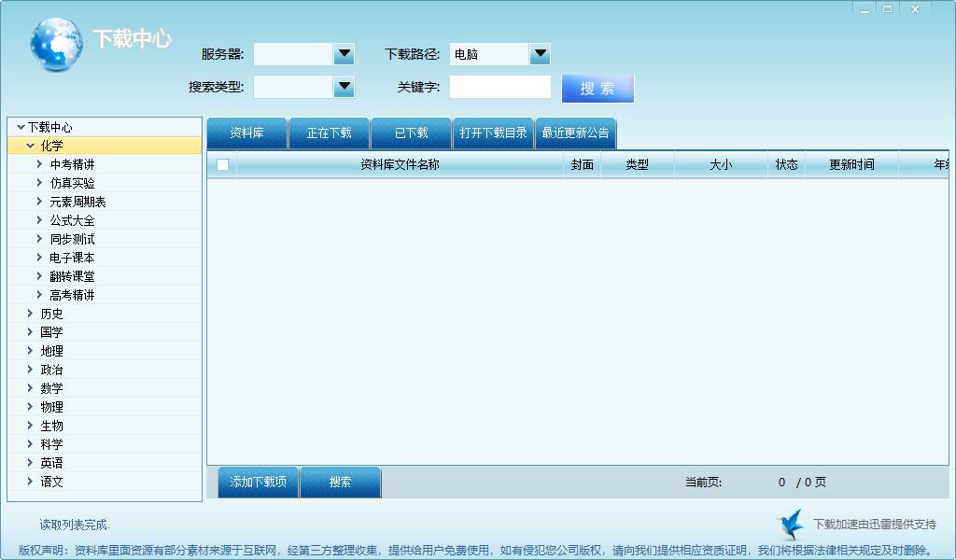
Task: Click the blue 搜 索 button
Action: pos(597,89)
